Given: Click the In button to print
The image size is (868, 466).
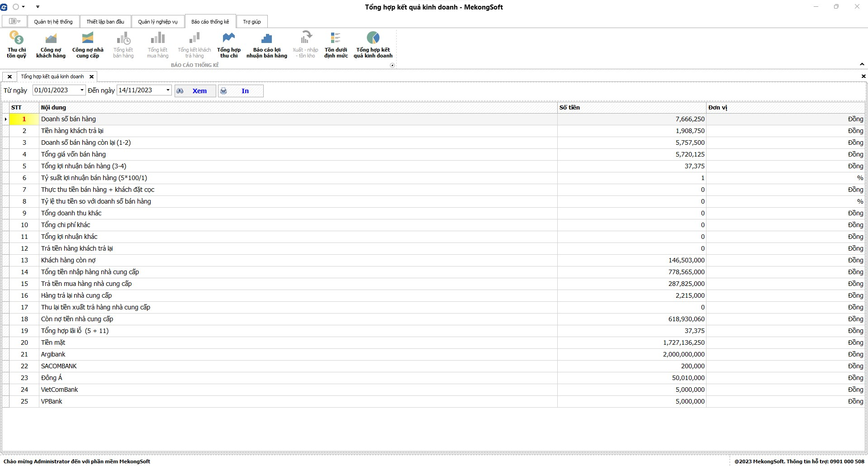Looking at the screenshot, I should [241, 91].
